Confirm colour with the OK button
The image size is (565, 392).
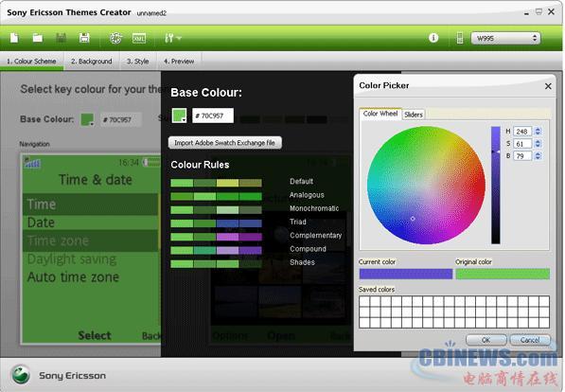tap(486, 340)
